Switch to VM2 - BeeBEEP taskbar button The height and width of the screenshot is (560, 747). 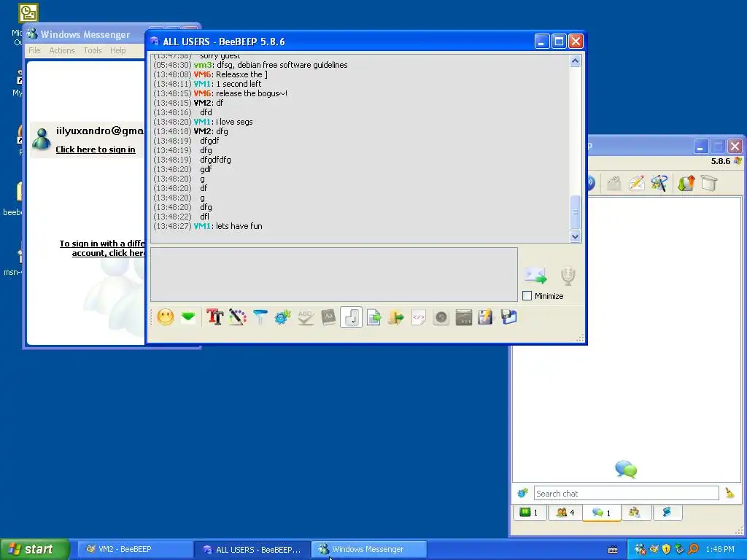[x=135, y=549]
